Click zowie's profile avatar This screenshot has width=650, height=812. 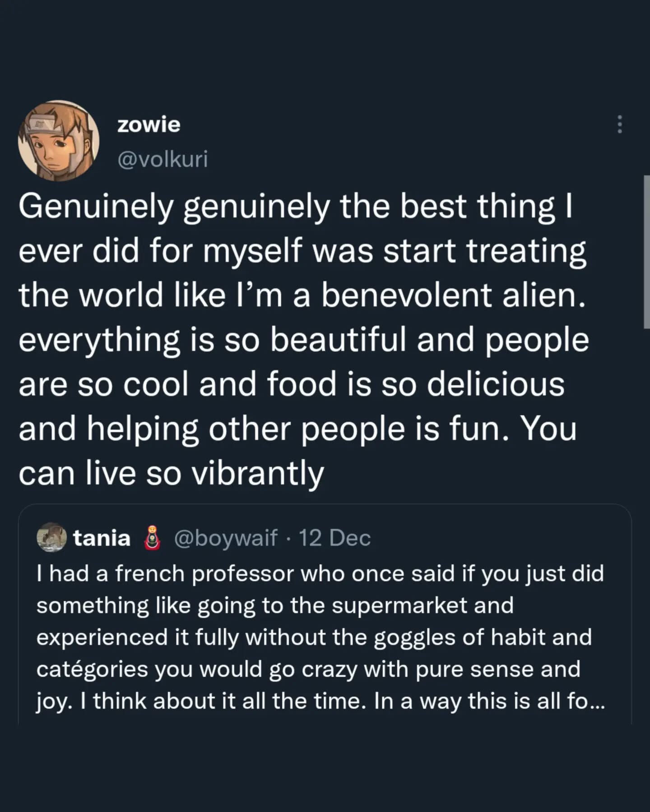click(x=59, y=141)
